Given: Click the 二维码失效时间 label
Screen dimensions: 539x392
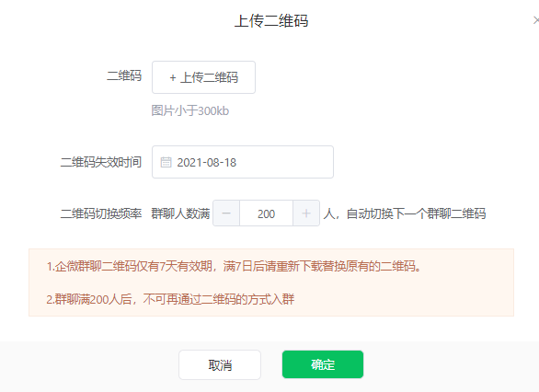Looking at the screenshot, I should point(101,162).
